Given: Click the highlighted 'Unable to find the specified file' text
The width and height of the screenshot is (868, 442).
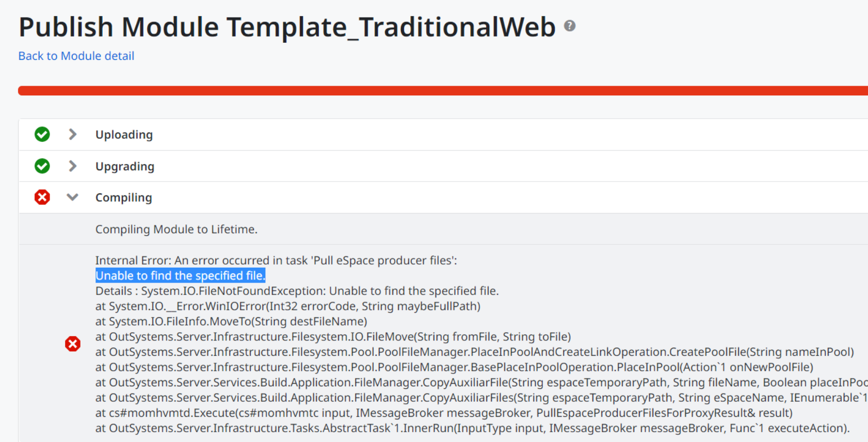Looking at the screenshot, I should (x=180, y=275).
